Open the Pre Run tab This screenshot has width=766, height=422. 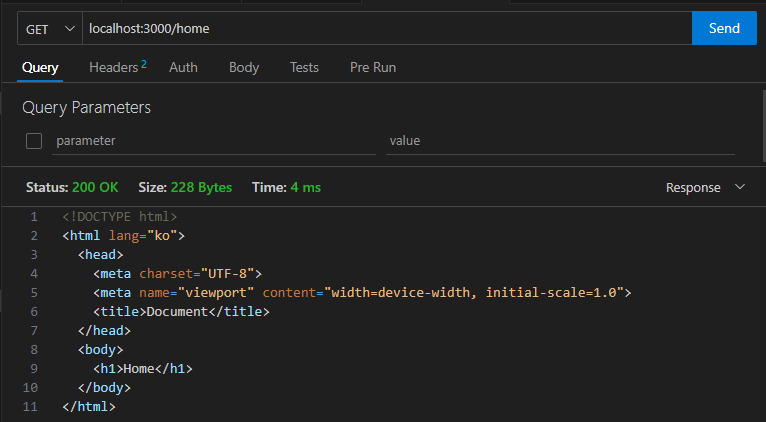[x=373, y=67]
